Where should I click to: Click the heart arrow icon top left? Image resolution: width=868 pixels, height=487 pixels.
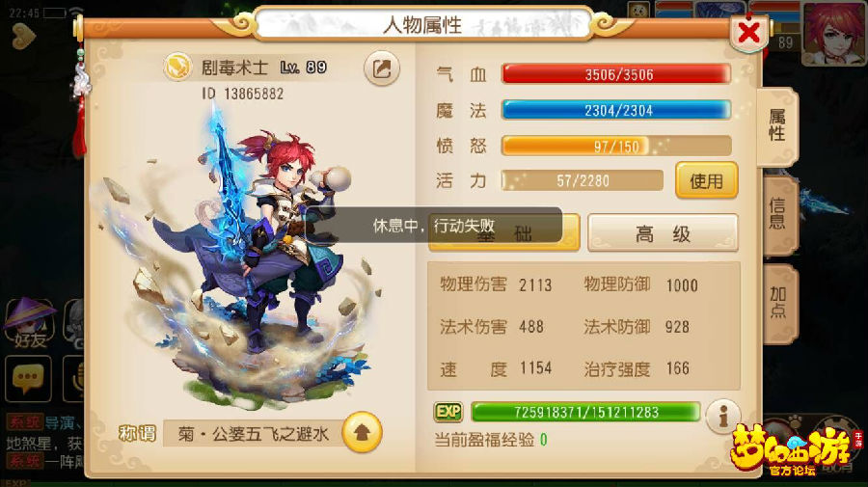23,37
